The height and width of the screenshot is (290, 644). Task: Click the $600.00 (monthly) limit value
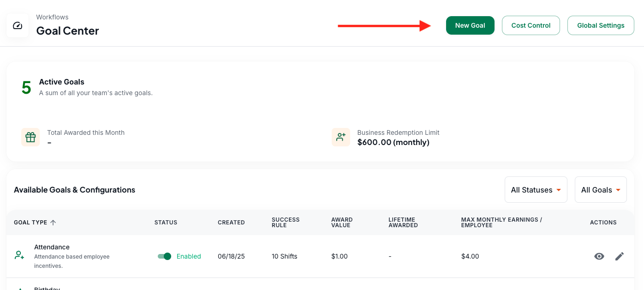(x=394, y=142)
